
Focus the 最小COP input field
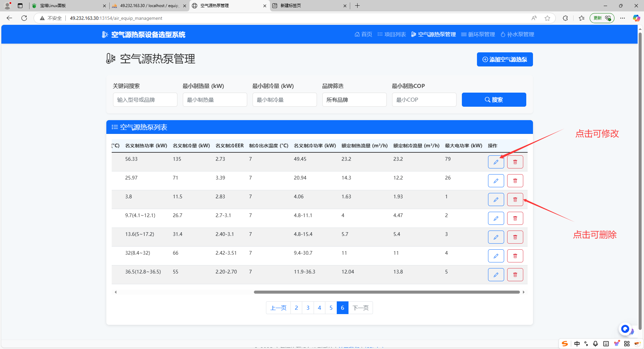pyautogui.click(x=424, y=100)
